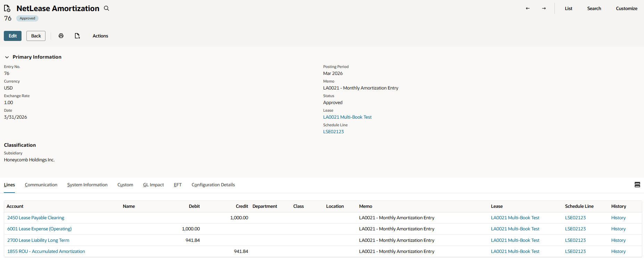The image size is (644, 263).
Task: Switch to the GL Impact tab
Action: [x=153, y=185]
